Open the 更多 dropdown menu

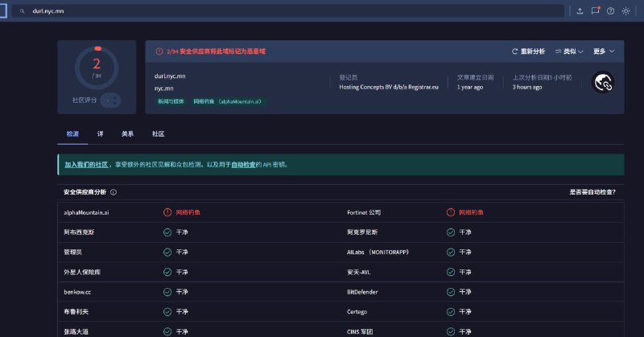point(604,51)
